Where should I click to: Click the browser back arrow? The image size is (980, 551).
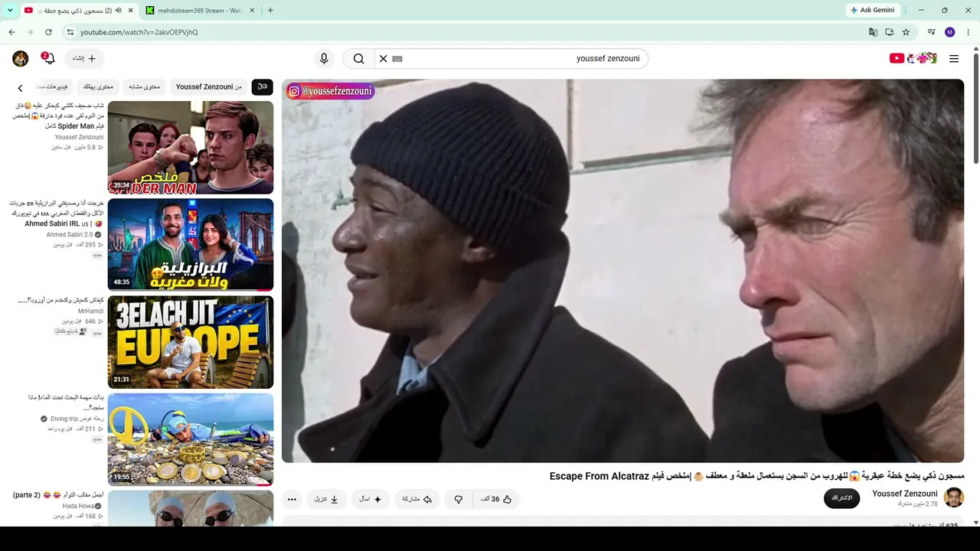click(11, 32)
